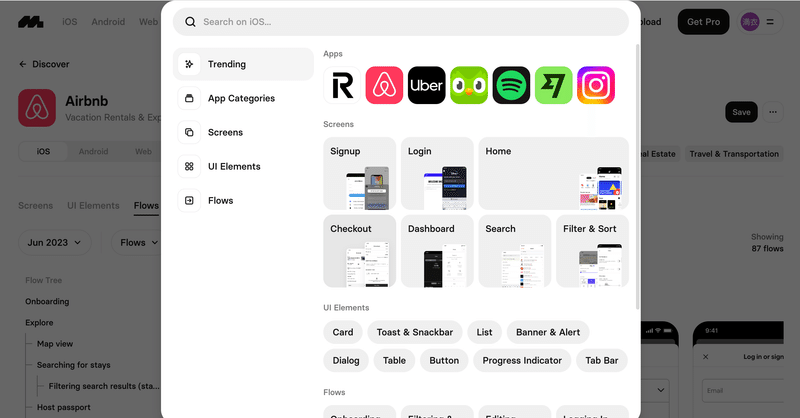The image size is (800, 418).
Task: Choose the Dialog UI element chip
Action: point(346,361)
